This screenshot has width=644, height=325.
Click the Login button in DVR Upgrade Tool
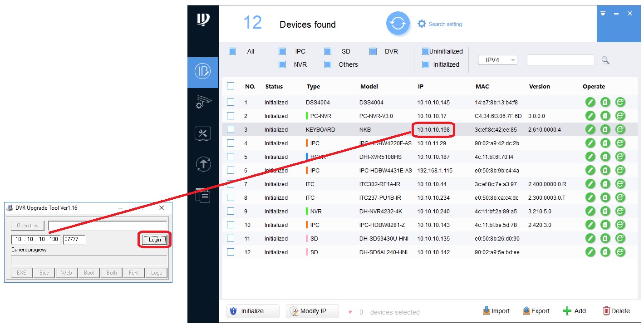coord(154,240)
